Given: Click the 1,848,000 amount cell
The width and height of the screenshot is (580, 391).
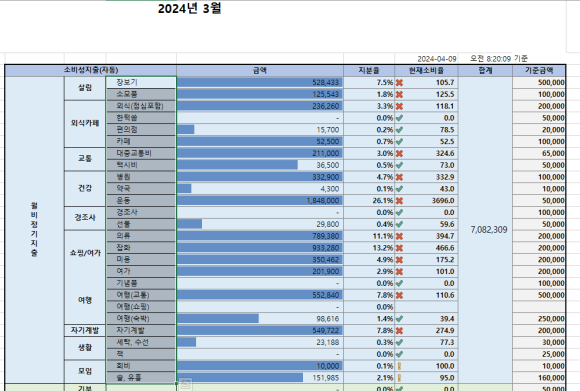Looking at the screenshot, I should click(x=260, y=201).
